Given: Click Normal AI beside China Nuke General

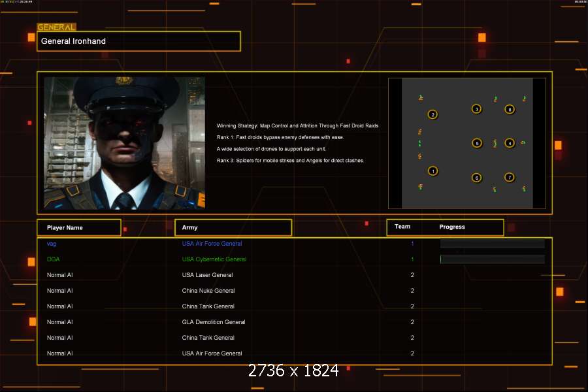Looking at the screenshot, I should 60,291.
